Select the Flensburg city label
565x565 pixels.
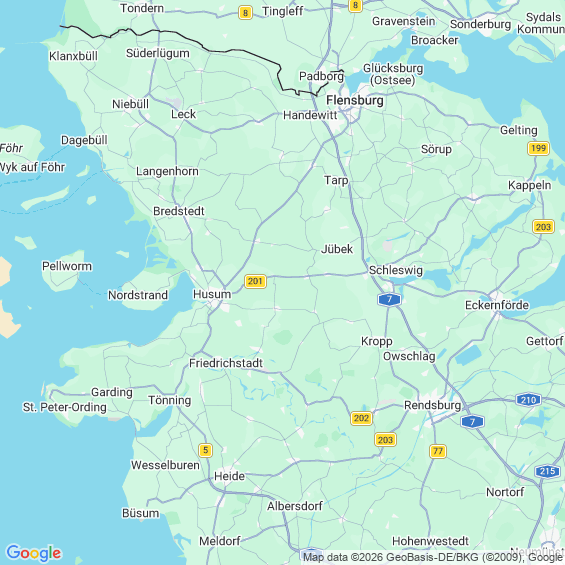(x=355, y=100)
